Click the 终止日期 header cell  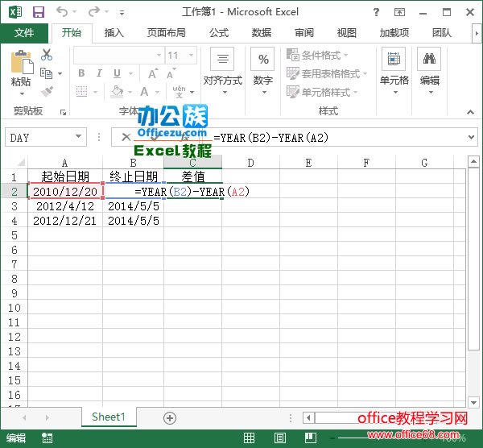pos(133,176)
